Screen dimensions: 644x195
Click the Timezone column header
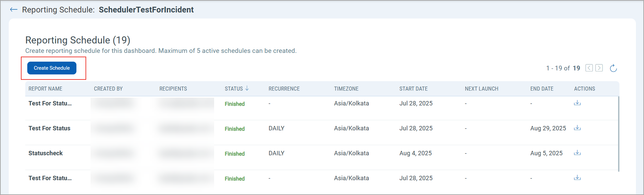[346, 89]
